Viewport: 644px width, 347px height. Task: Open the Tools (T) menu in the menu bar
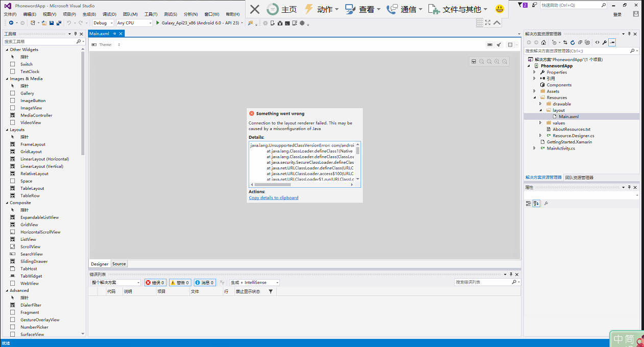(151, 14)
